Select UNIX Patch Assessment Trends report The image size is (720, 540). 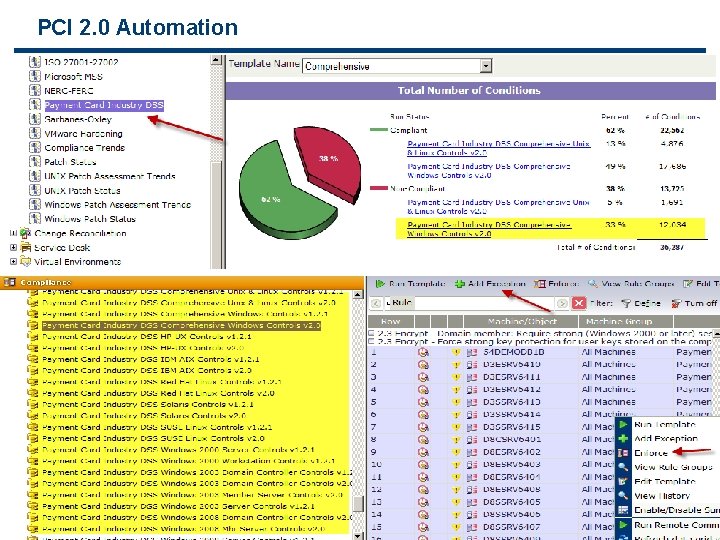[110, 176]
